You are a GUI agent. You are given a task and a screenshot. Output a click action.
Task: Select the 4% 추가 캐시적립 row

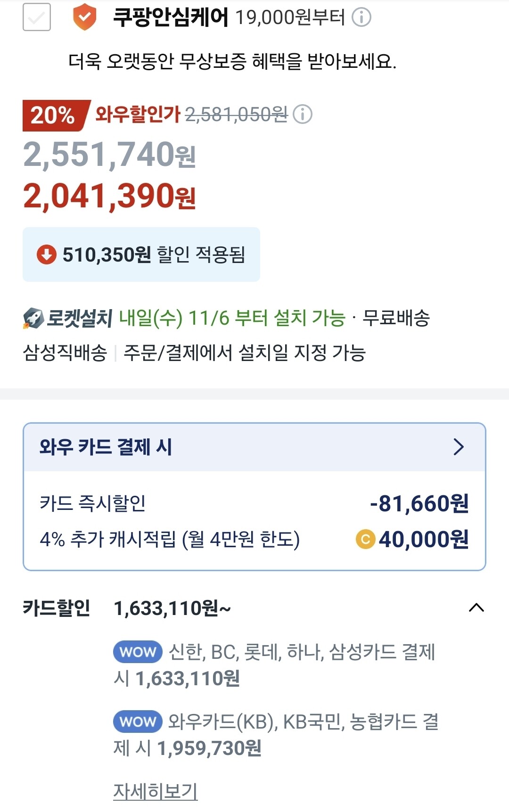coord(254,539)
